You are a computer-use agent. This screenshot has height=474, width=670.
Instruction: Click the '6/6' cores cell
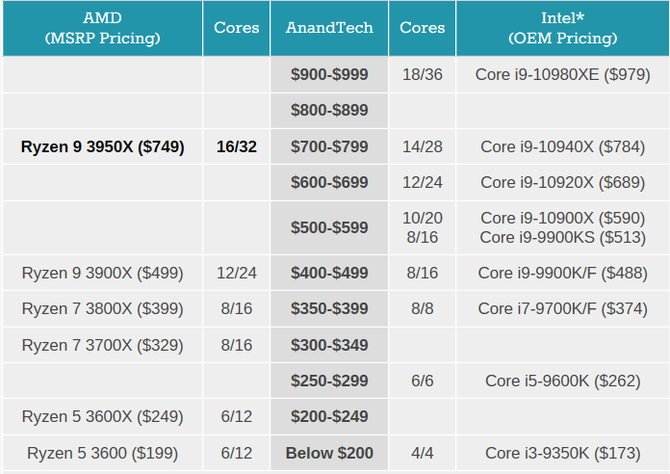[x=422, y=381]
